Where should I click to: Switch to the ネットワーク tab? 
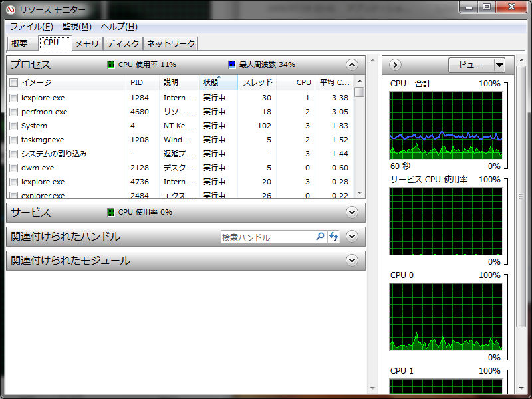170,43
